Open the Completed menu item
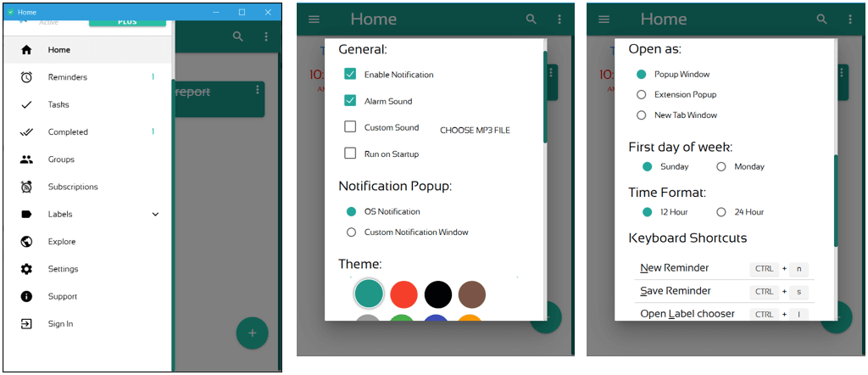 [68, 132]
